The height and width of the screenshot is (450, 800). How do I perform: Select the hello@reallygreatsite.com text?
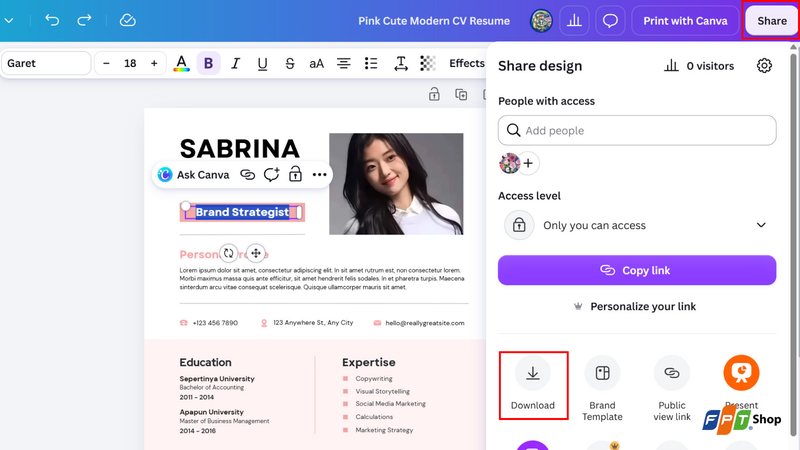(424, 323)
